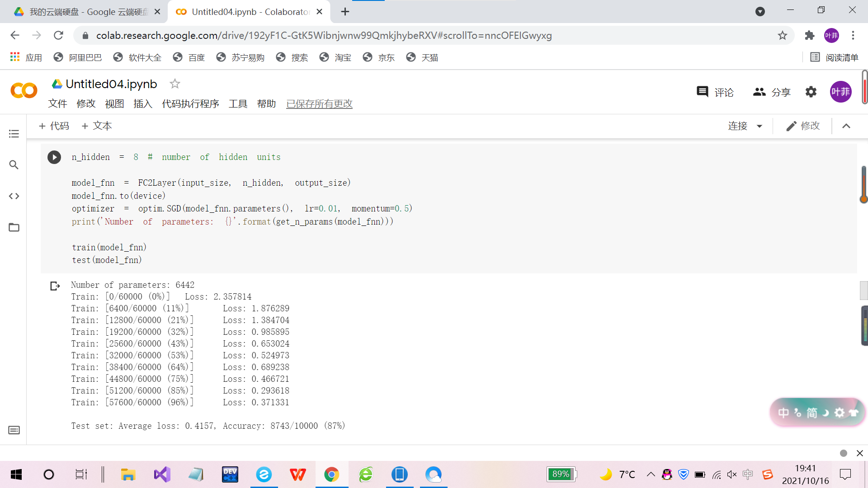Bookmark this page with star icon

coord(783,35)
